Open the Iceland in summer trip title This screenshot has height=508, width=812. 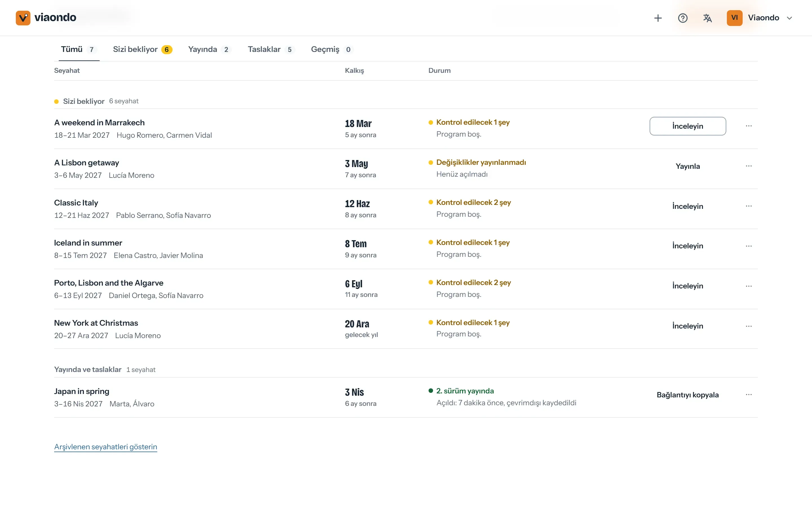(x=88, y=243)
